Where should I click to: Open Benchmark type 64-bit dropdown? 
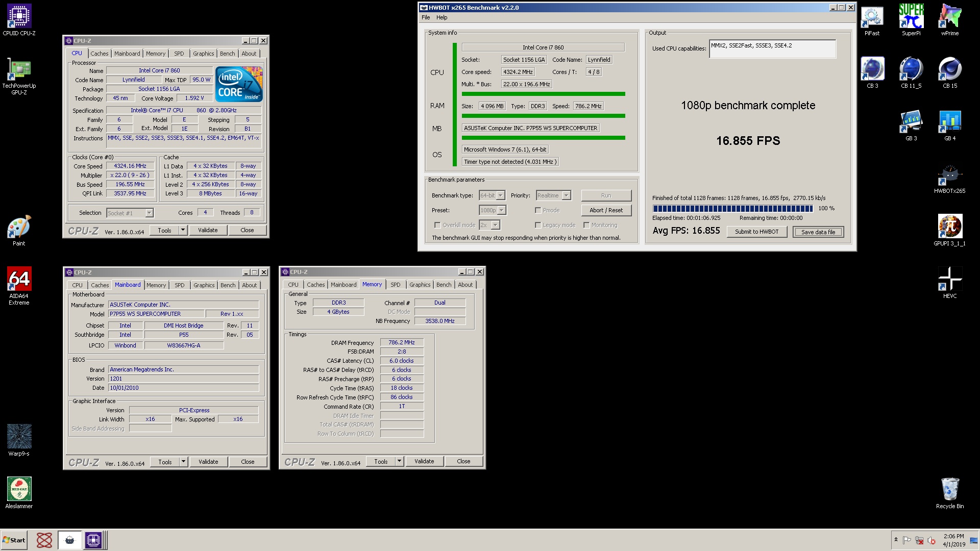[501, 195]
